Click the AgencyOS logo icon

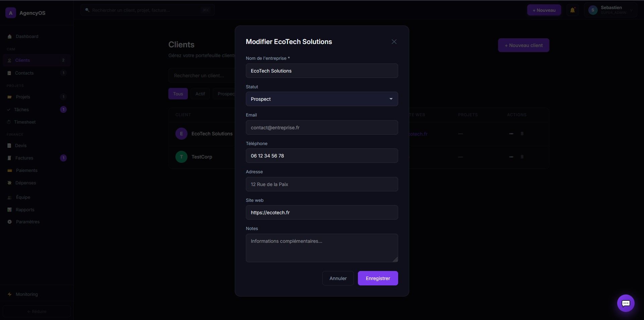(x=11, y=13)
